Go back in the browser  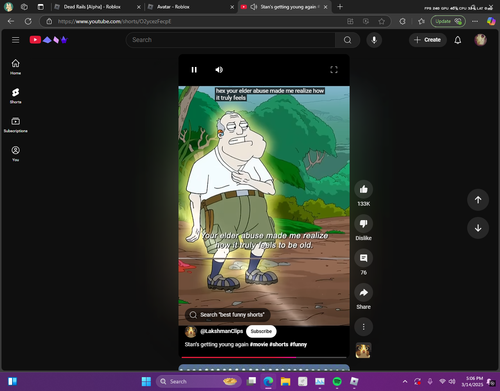click(11, 21)
